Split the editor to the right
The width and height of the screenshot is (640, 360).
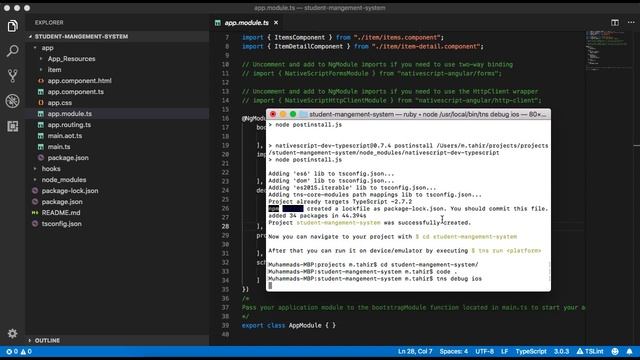point(615,22)
